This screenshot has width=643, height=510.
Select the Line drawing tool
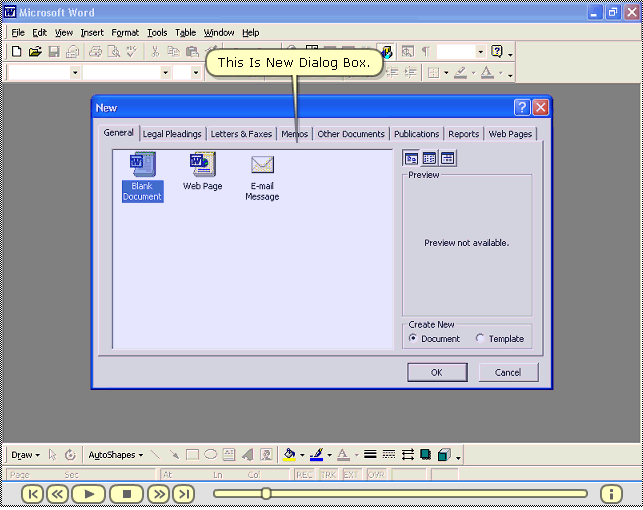point(155,455)
